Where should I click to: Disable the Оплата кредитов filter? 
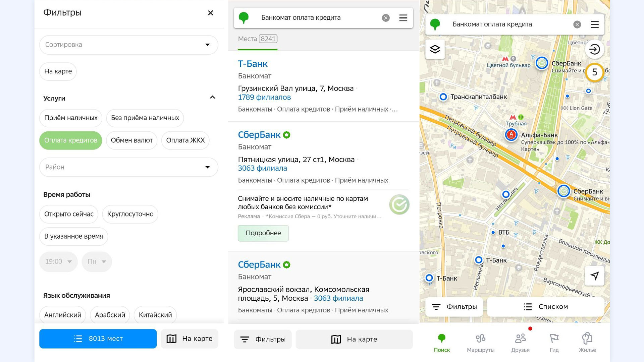pos(71,140)
